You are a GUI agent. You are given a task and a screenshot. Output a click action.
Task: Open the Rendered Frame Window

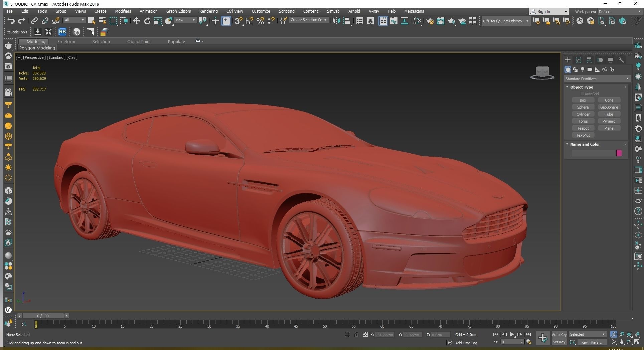(441, 21)
